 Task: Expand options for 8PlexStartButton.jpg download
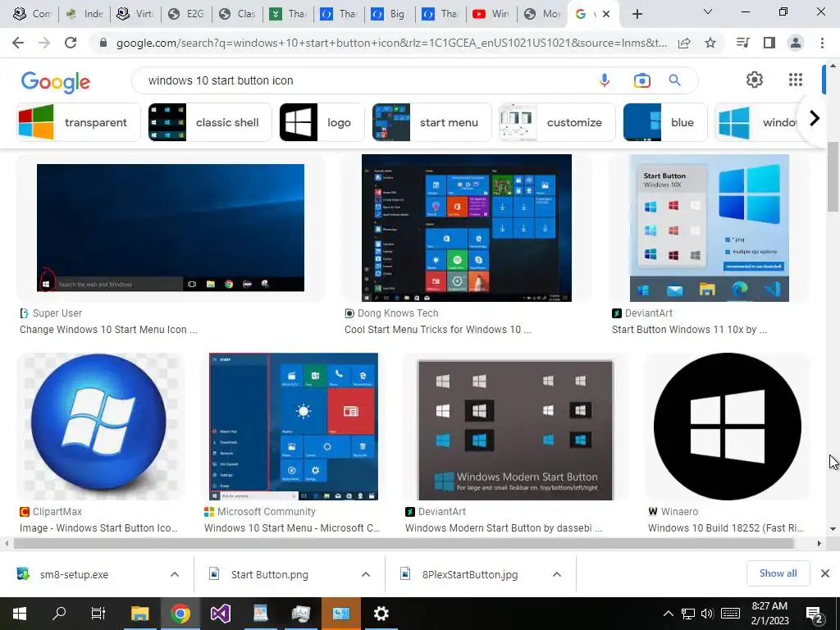(x=557, y=574)
